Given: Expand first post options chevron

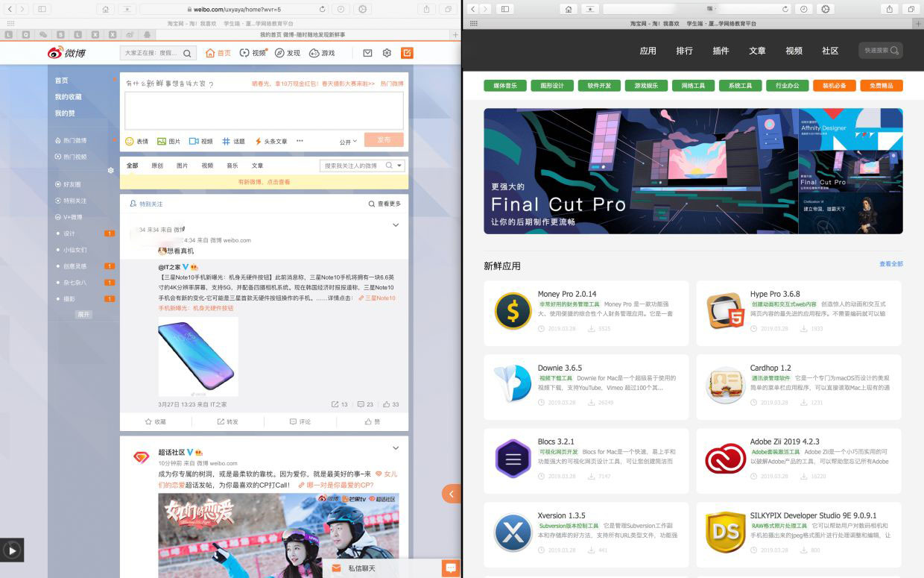Looking at the screenshot, I should click(396, 224).
